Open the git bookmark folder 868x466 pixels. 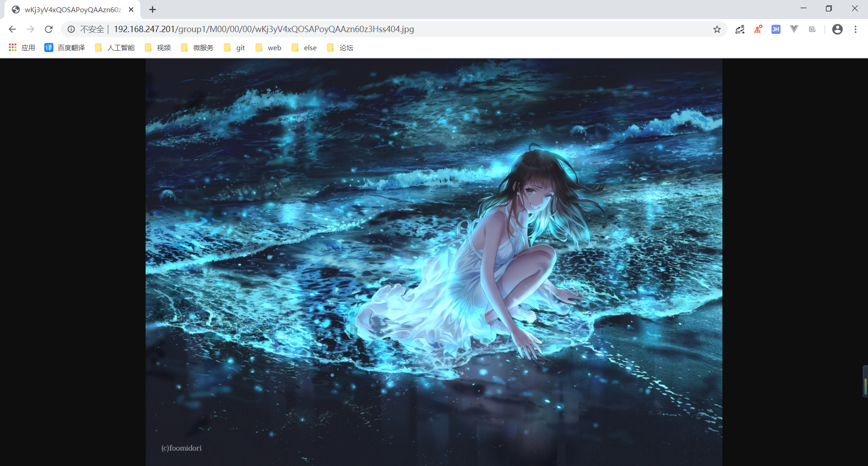click(x=234, y=48)
